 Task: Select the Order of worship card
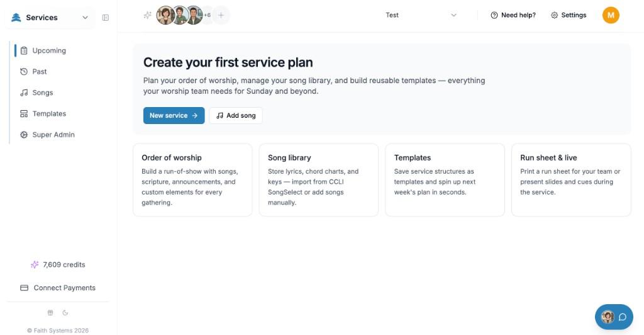[192, 179]
